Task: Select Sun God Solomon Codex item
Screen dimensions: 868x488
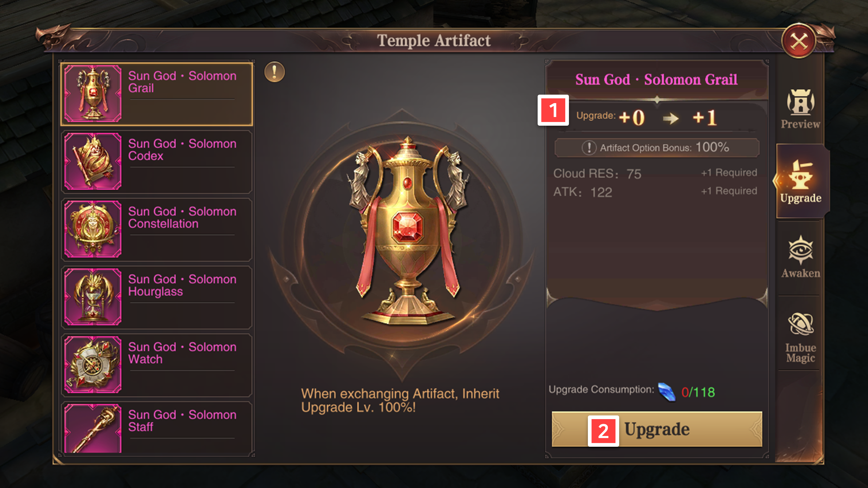Action: tap(156, 162)
